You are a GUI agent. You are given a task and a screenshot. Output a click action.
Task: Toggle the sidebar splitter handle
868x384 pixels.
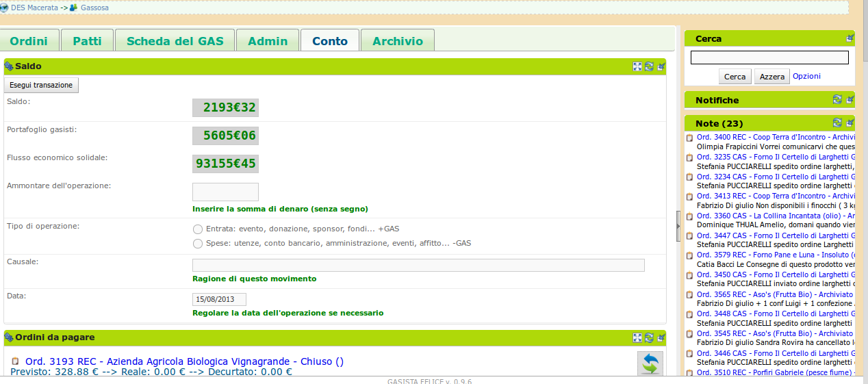pos(678,226)
